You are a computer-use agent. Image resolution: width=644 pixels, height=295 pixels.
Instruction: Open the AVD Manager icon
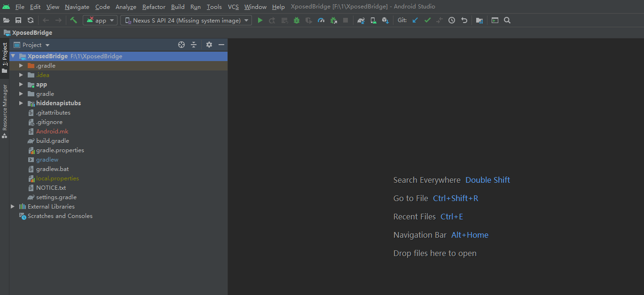coord(373,20)
